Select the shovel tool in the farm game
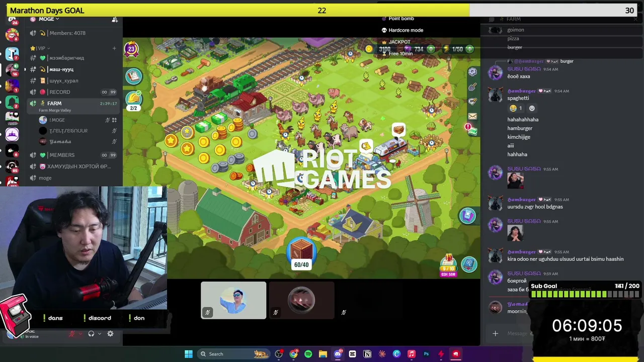This screenshot has height=362, width=644. 472,87
